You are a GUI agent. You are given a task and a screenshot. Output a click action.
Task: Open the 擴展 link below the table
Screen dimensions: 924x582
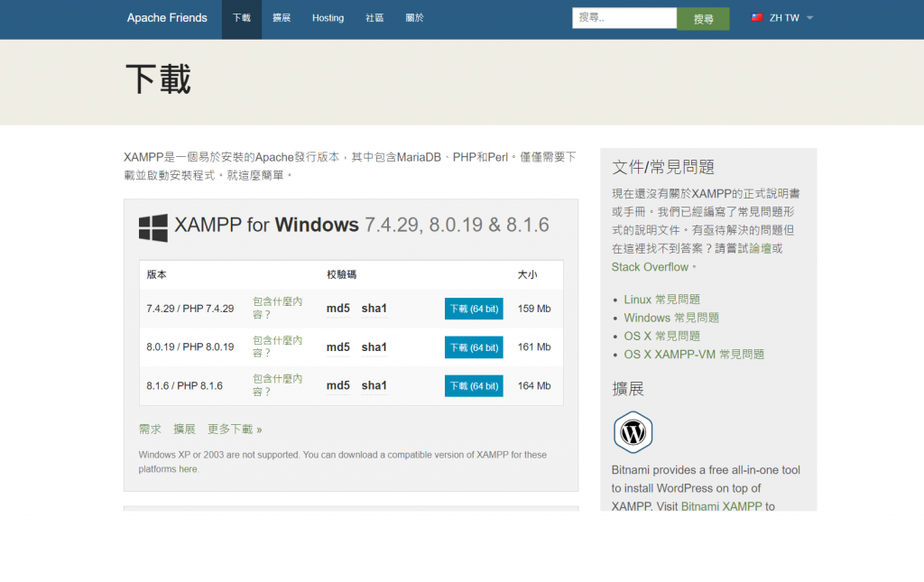coord(184,430)
